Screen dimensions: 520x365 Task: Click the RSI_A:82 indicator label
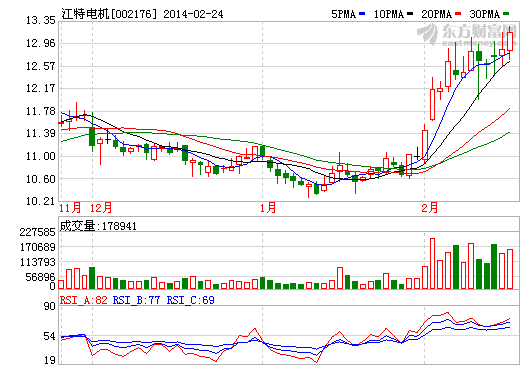click(x=84, y=300)
